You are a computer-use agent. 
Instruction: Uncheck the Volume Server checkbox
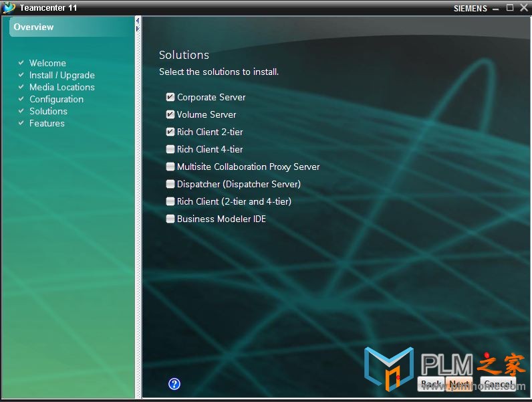(170, 114)
